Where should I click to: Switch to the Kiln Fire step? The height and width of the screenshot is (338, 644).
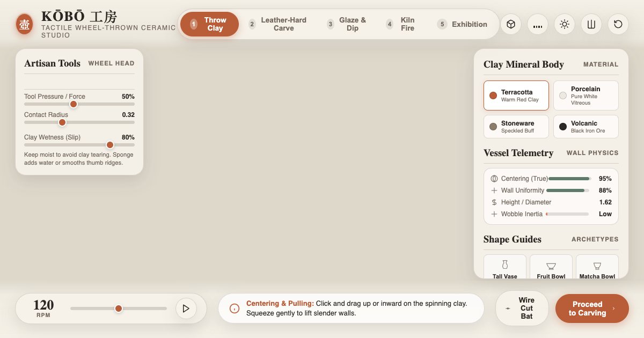pyautogui.click(x=401, y=24)
